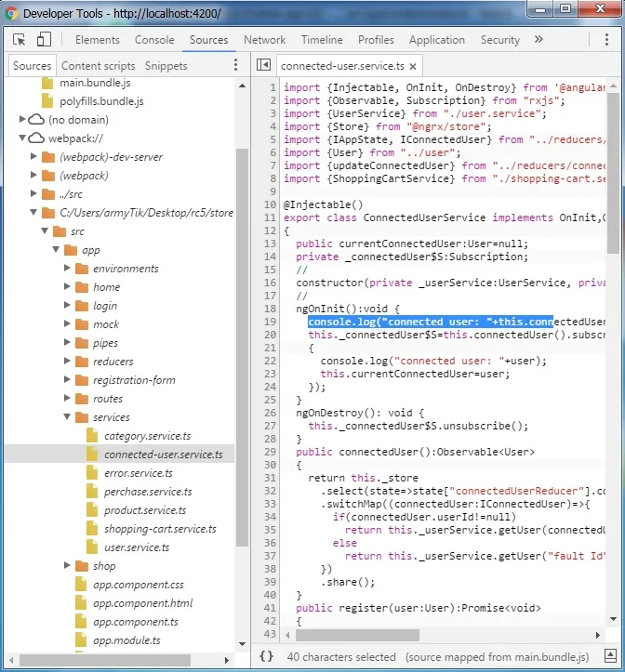Open the Sources pane three-dot menu
Image resolution: width=625 pixels, height=672 pixels.
pos(235,65)
